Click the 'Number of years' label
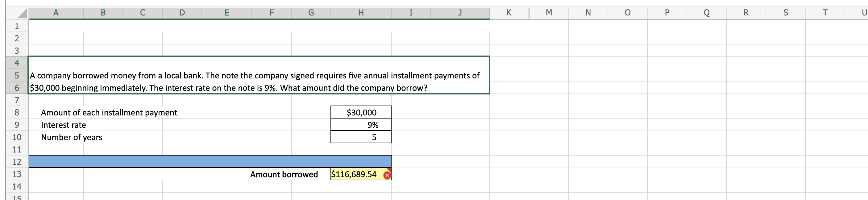This screenshot has height=200, width=868. [x=72, y=137]
